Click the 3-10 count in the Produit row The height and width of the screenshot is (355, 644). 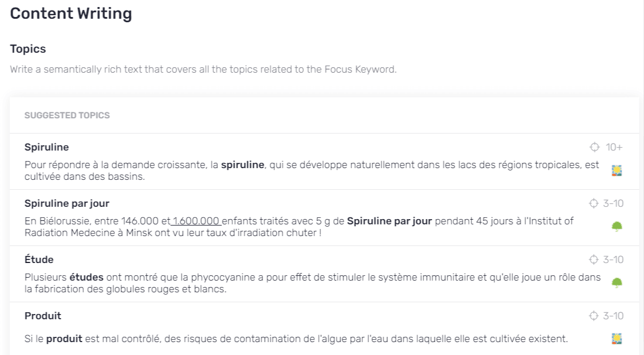coord(613,316)
